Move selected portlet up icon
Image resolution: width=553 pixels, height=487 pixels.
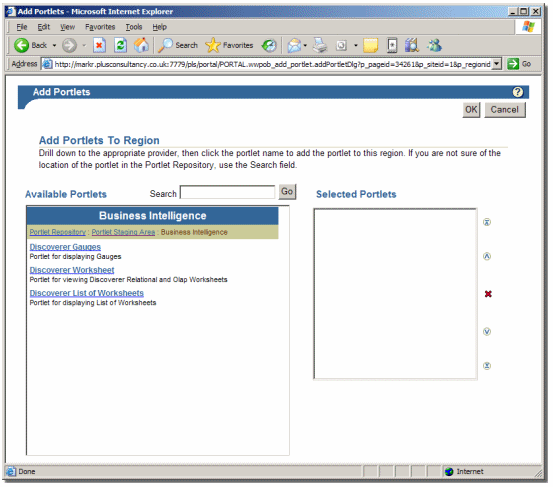coord(487,256)
